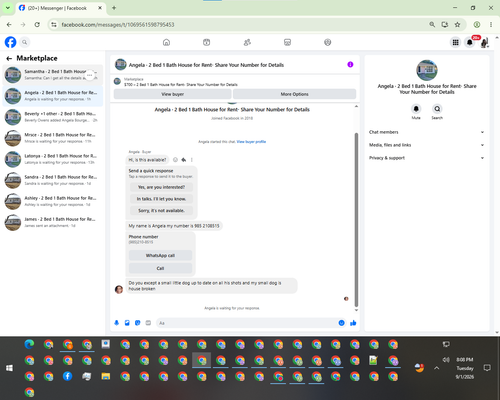Send quick response 'Sorry, it's not available.'
Screen dimensions: 500x400
[161, 211]
